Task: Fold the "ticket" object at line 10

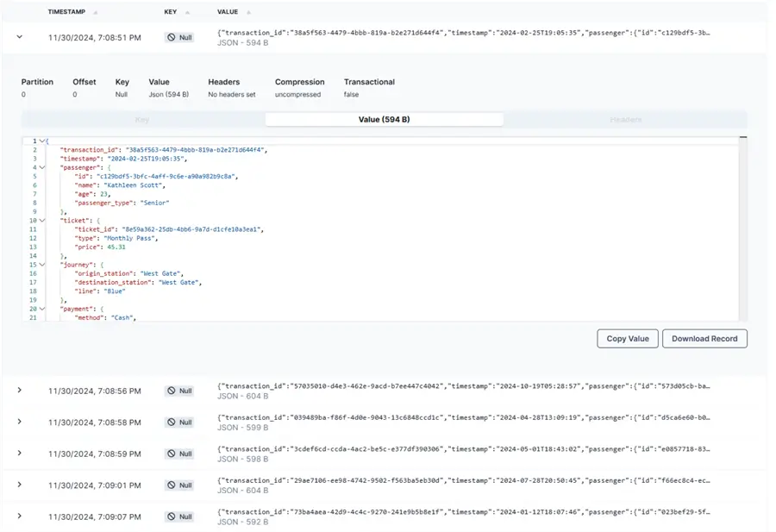Action: click(42, 221)
